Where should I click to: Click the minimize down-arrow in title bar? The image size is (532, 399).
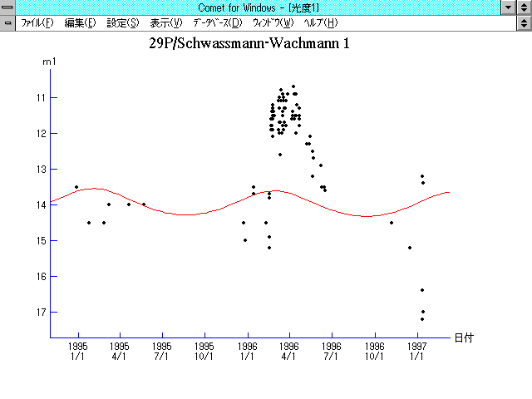(509, 7)
